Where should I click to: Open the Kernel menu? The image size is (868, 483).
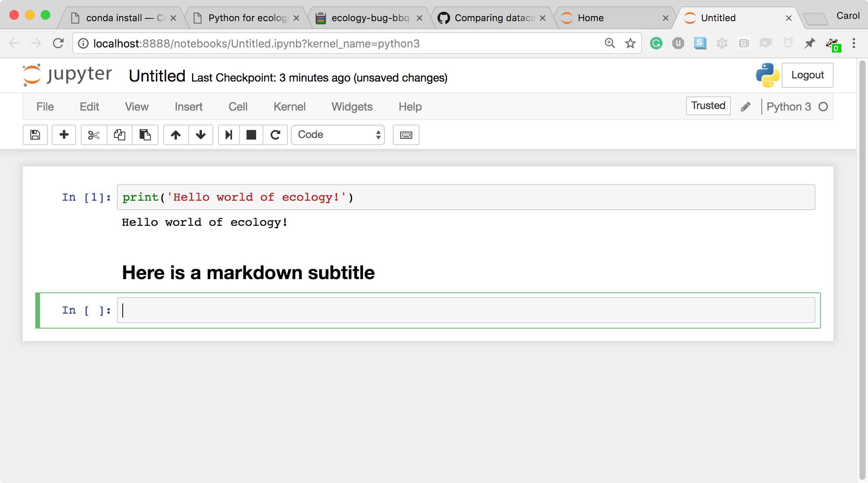coord(290,107)
